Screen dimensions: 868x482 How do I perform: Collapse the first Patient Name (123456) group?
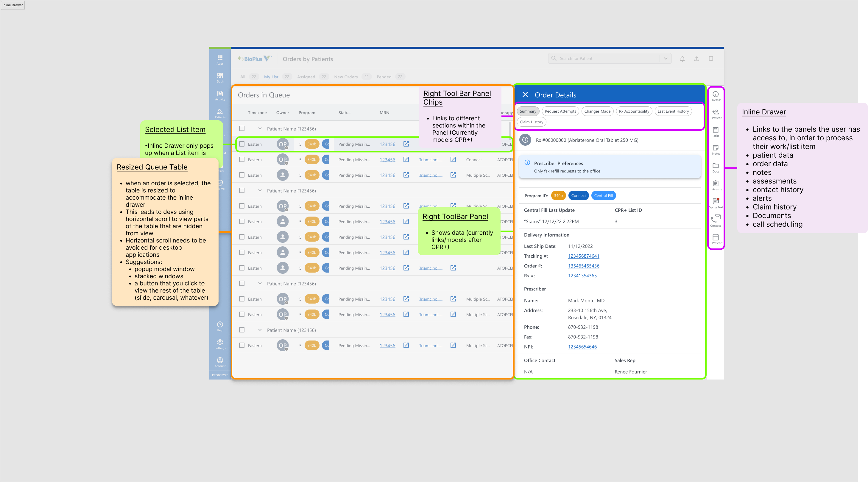260,128
